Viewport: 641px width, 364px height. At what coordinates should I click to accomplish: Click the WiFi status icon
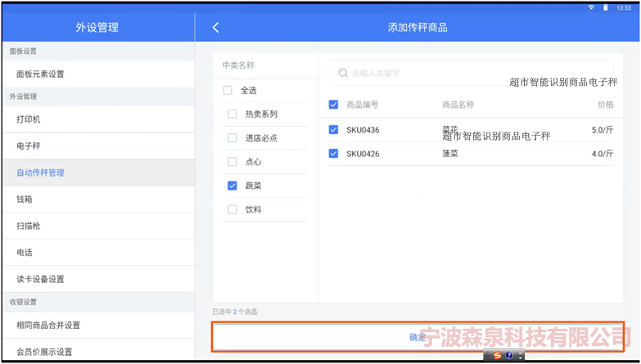coord(591,7)
